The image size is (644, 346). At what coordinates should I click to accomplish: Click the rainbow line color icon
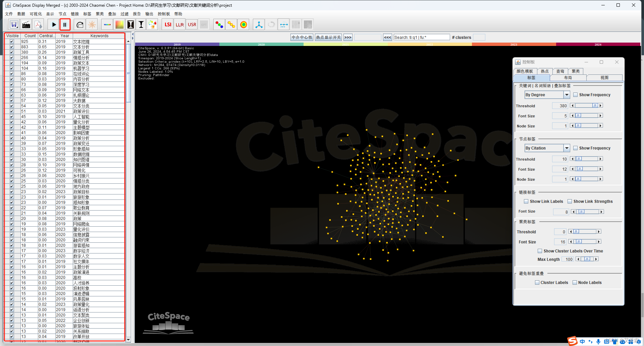(x=107, y=24)
